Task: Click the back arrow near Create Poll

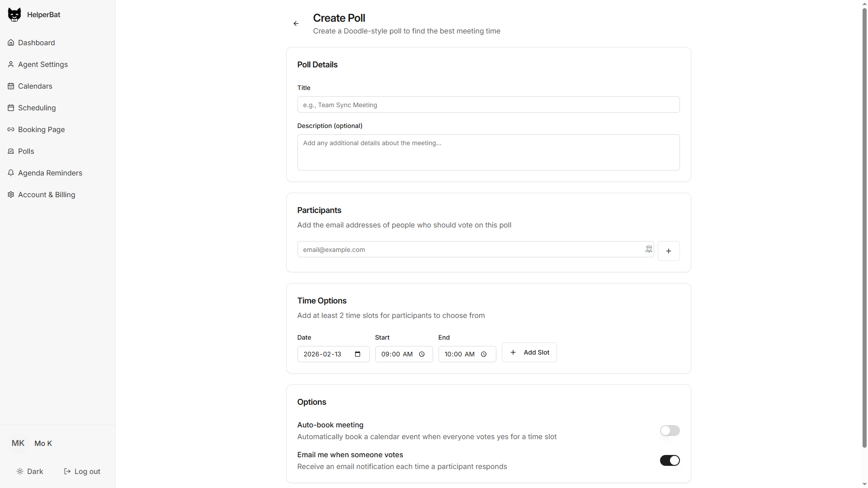Action: 296,24
